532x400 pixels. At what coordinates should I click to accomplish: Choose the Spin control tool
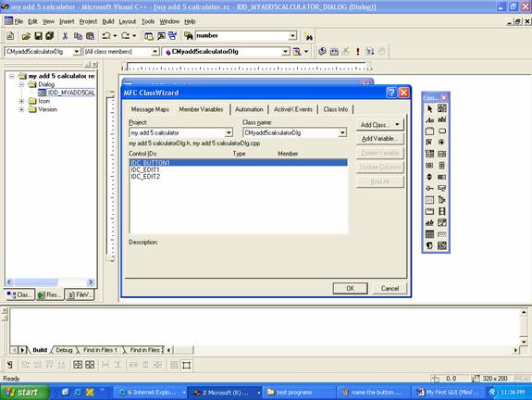click(x=430, y=177)
